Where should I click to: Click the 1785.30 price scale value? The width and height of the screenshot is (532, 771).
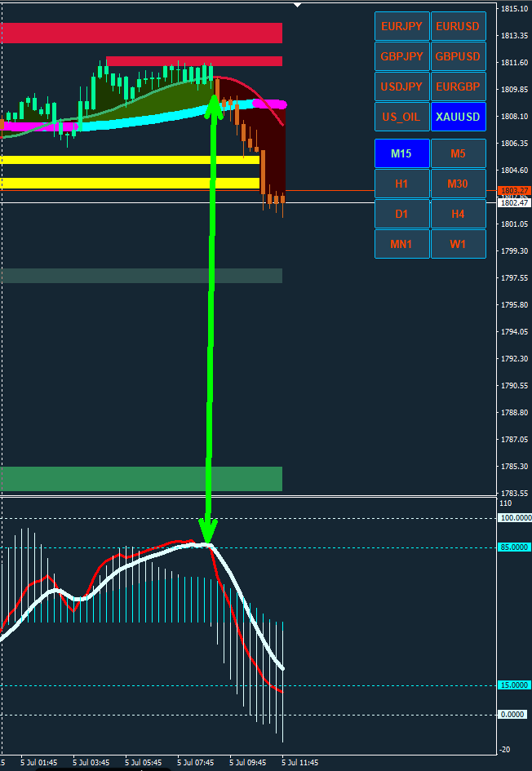coord(516,466)
